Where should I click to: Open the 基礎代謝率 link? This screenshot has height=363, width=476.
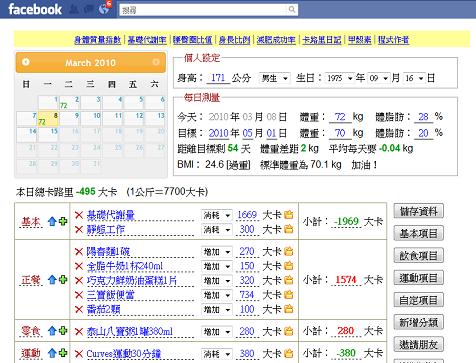[147, 40]
